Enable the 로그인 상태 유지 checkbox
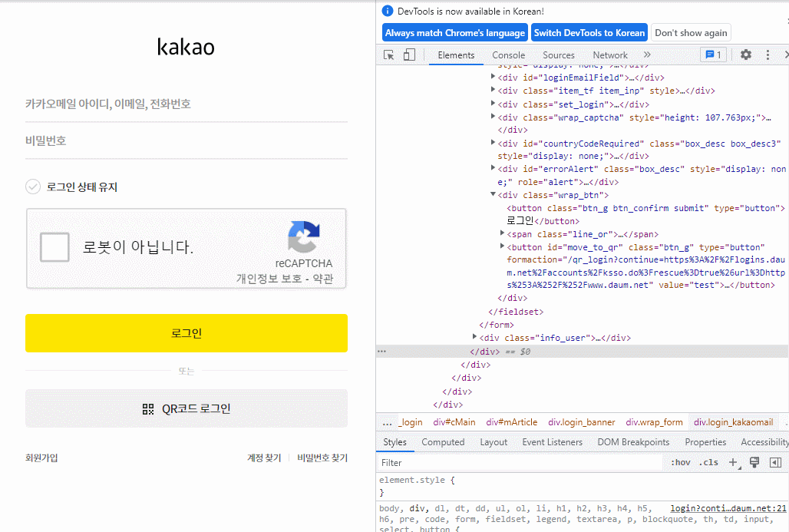Viewport: 789px width, 532px height. [33, 187]
